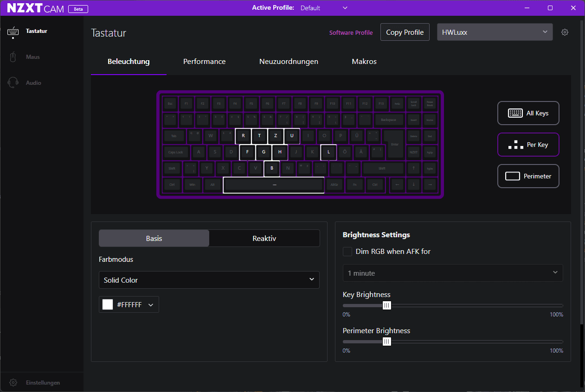
Task: Click the F1 key on keyboard preview
Action: click(186, 104)
